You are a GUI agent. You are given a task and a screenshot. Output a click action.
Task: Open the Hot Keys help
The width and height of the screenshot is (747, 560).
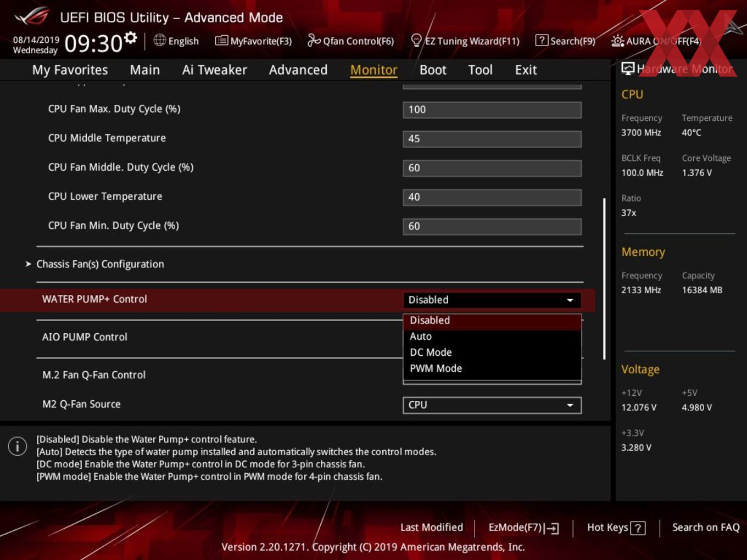[x=616, y=528]
